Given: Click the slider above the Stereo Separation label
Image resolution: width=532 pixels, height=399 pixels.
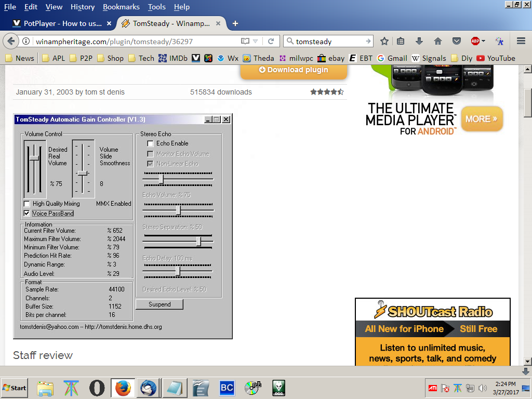Looking at the screenshot, I should pyautogui.click(x=178, y=210).
